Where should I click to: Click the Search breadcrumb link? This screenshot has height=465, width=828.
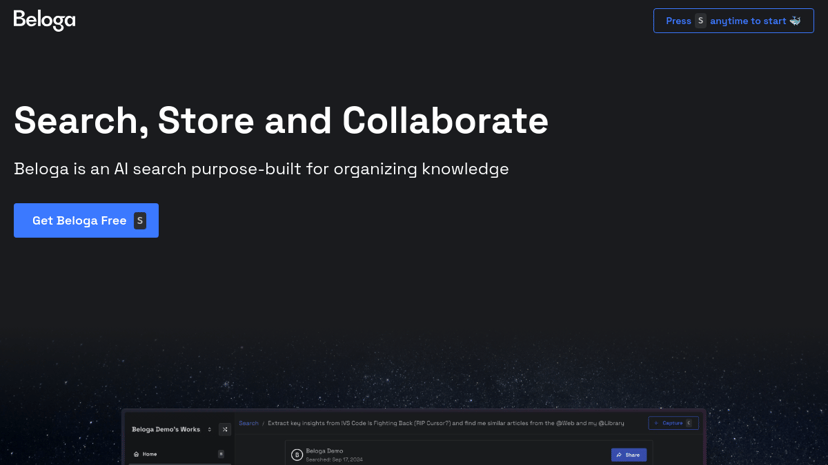click(249, 423)
